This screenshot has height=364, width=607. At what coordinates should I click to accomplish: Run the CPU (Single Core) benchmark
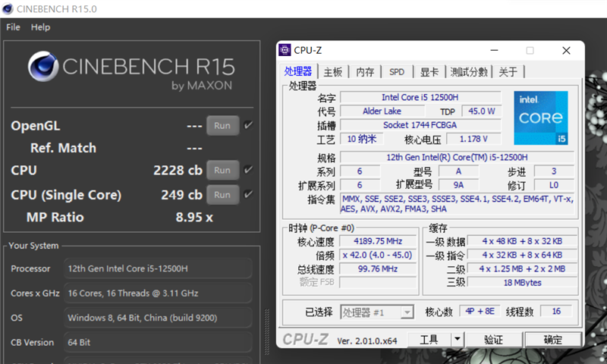coord(222,195)
